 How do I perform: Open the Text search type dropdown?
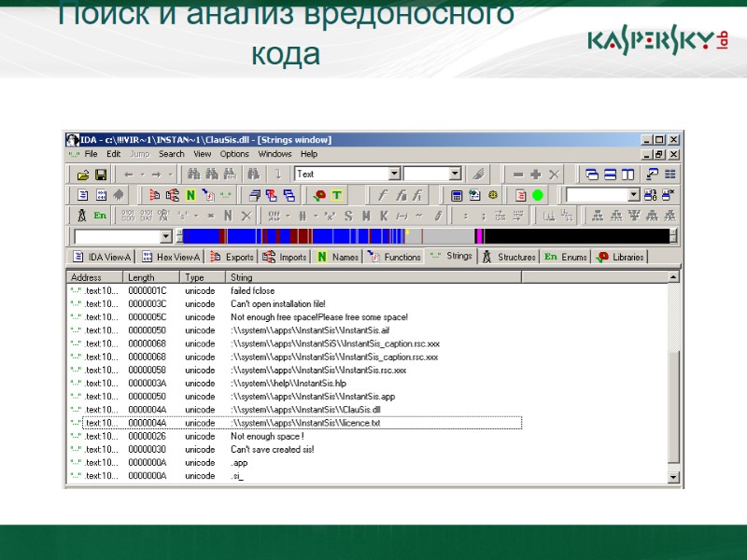point(394,174)
